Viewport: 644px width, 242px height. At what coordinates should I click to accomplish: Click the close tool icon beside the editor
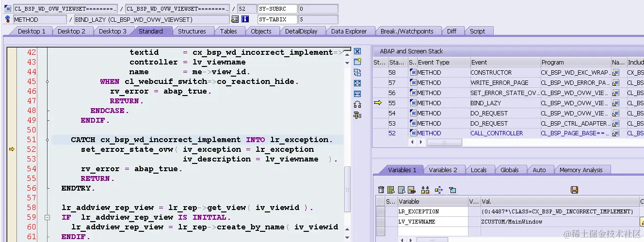(357, 51)
